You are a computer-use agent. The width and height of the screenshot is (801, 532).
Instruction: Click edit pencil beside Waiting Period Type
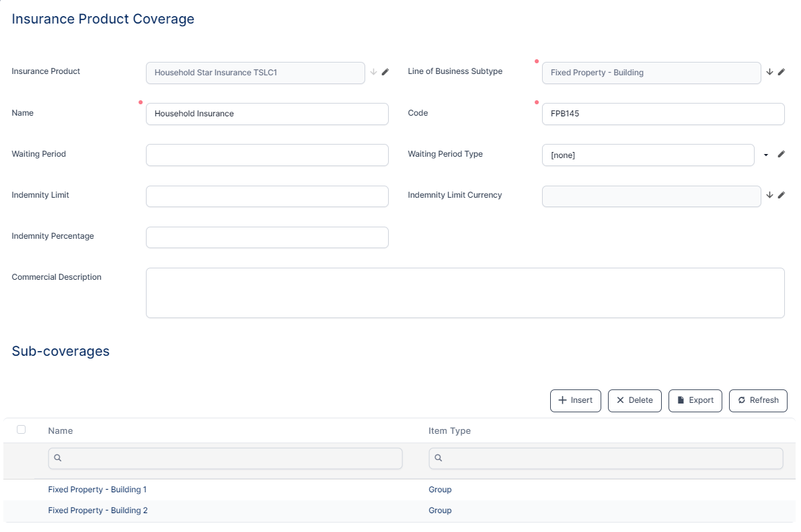781,155
